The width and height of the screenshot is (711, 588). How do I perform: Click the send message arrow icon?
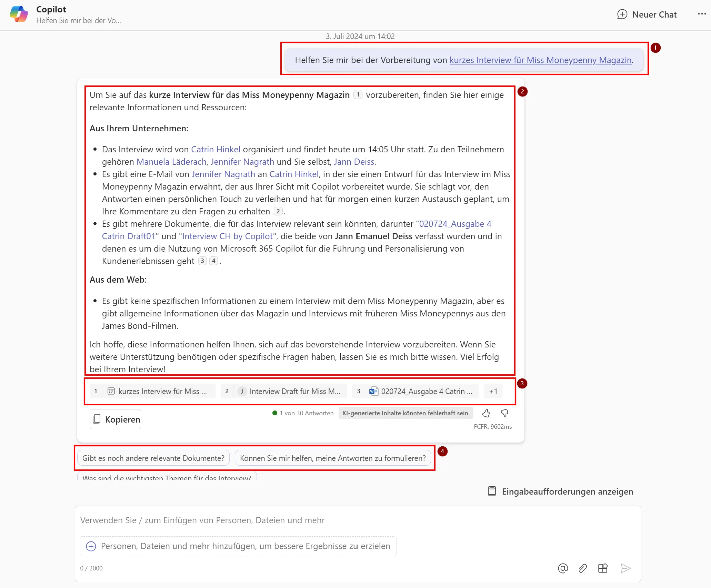click(x=625, y=568)
